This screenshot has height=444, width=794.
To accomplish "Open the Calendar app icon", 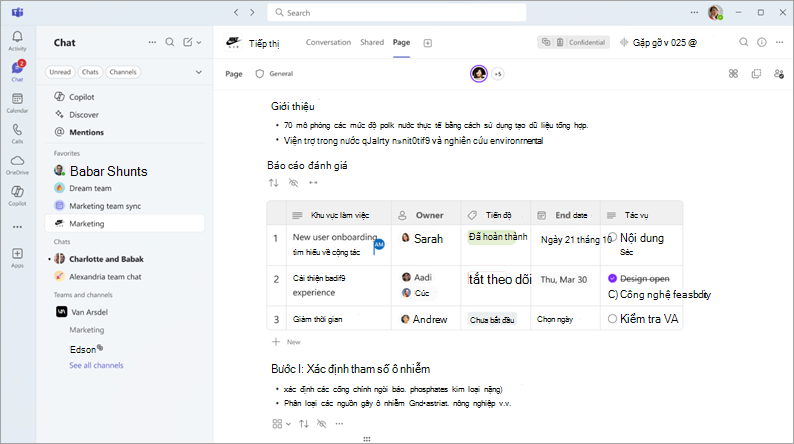I will [17, 103].
